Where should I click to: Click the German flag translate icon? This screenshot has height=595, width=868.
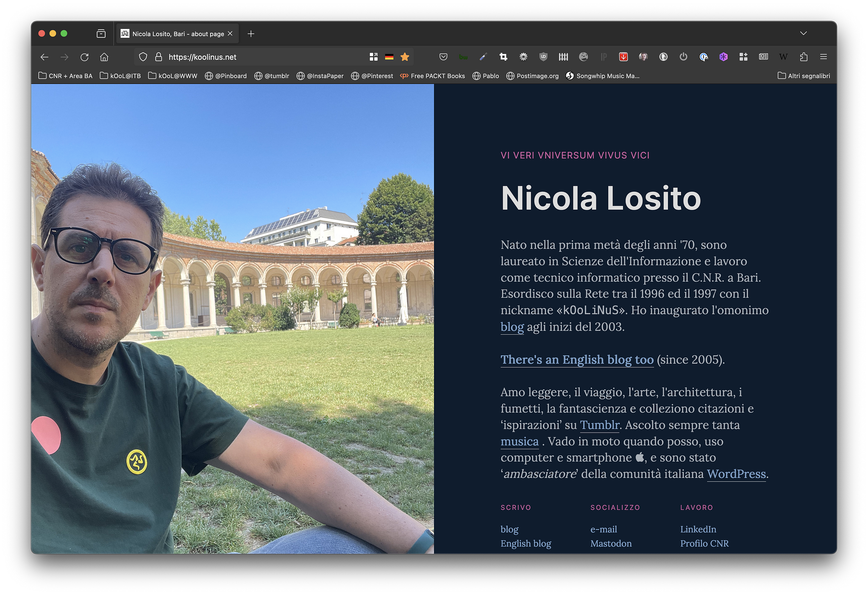click(x=389, y=57)
